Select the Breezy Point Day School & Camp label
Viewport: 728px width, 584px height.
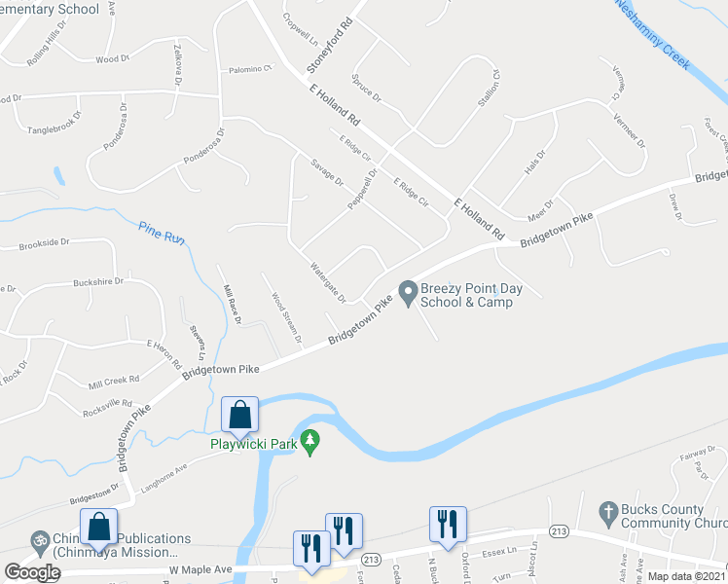click(471, 295)
